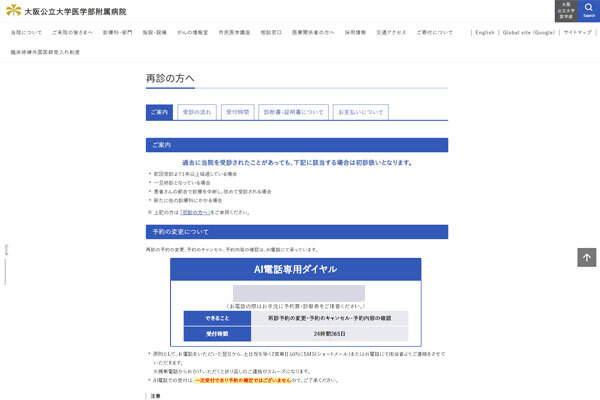Open 医療関係者の方へ menu
Screen dimensions: 600x400
click(313, 33)
